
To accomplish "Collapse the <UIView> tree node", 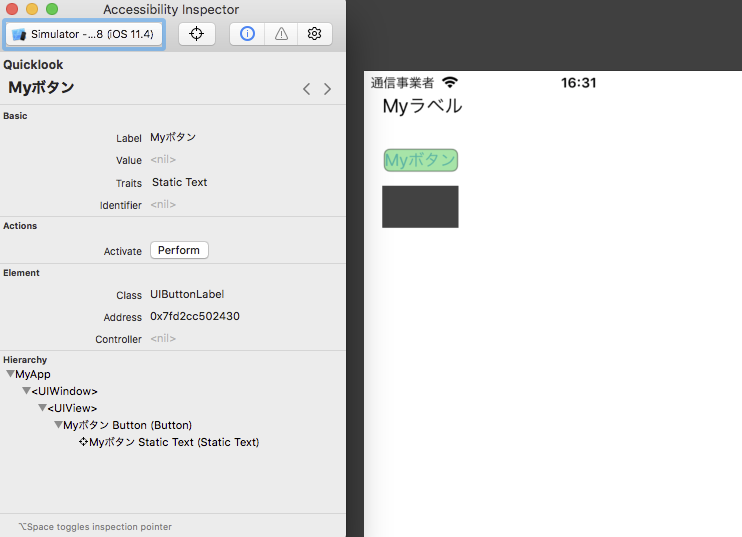I will pyautogui.click(x=43, y=408).
